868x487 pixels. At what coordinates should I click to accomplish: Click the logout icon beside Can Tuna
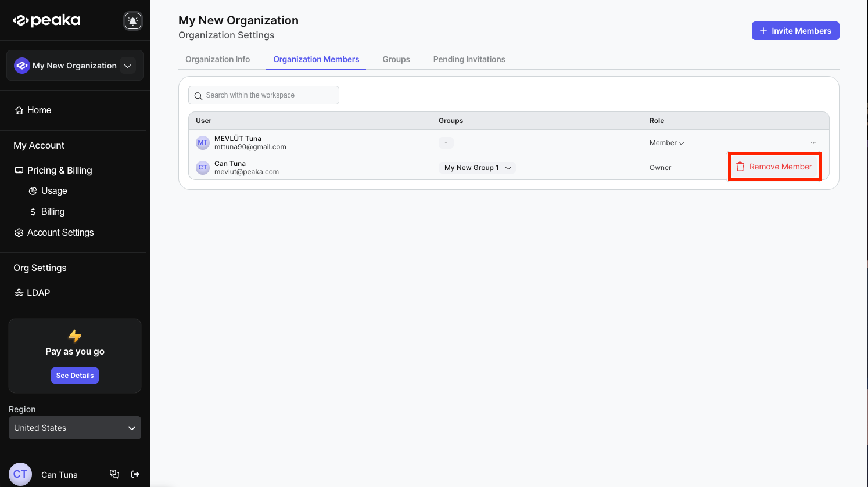[135, 474]
